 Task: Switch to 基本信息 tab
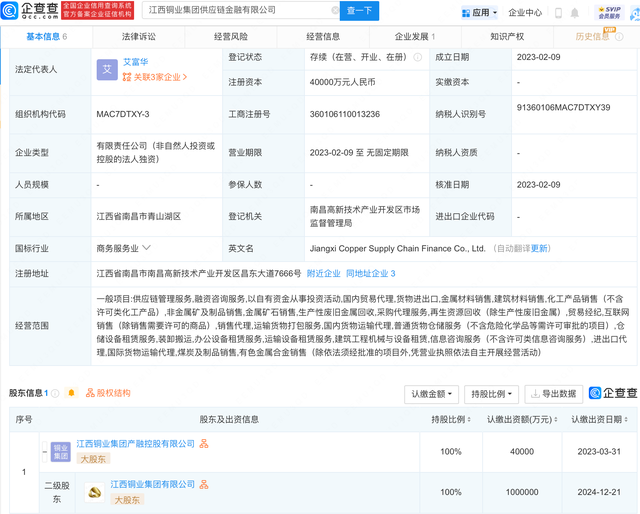[47, 37]
